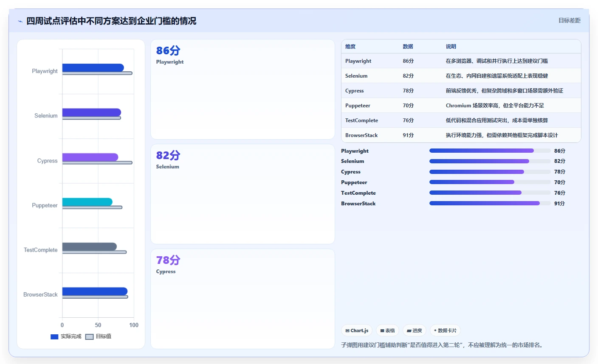
Task: Click the BrowserStack blue bar in chart
Action: pos(95,291)
